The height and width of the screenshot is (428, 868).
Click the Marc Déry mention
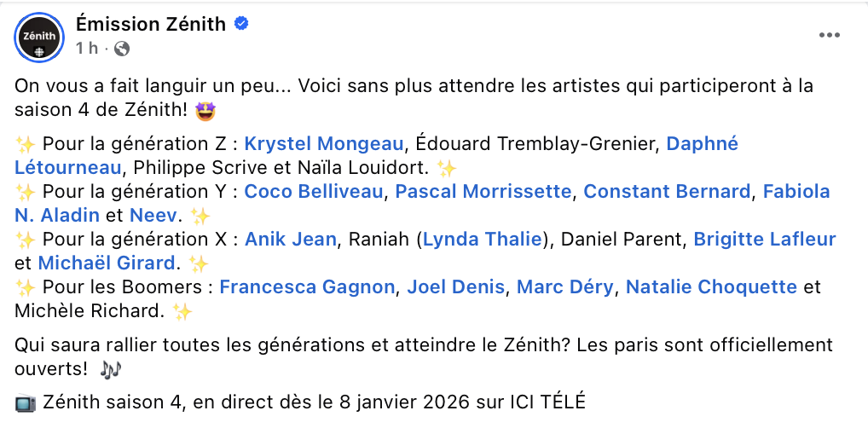coord(564,287)
